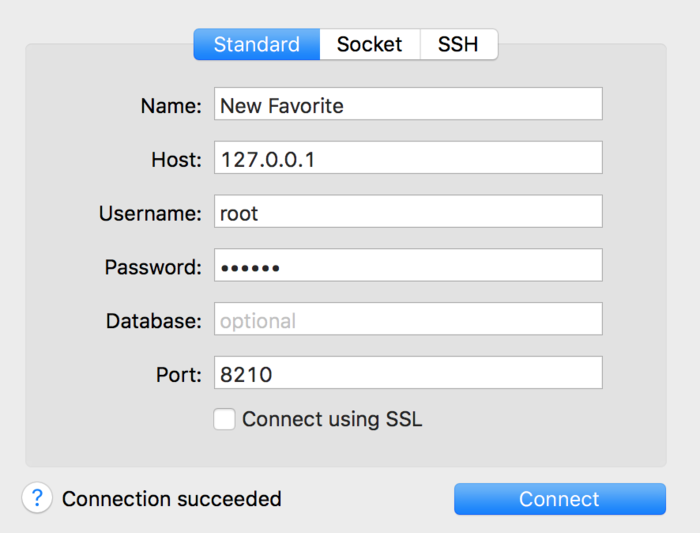Click the 'Password:' field label
The width and height of the screenshot is (700, 533).
[x=153, y=267]
